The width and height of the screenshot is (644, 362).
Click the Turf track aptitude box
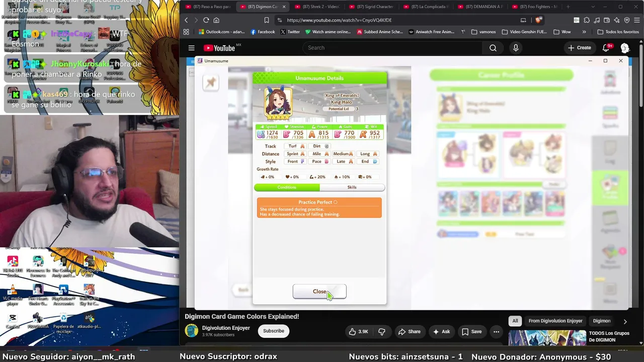[296, 146]
